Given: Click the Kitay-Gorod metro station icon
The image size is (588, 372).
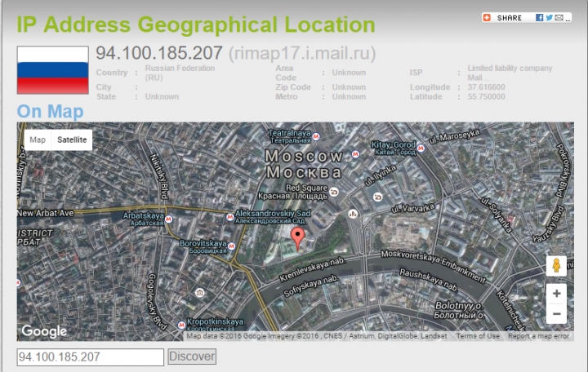Looking at the screenshot, I should [x=421, y=148].
